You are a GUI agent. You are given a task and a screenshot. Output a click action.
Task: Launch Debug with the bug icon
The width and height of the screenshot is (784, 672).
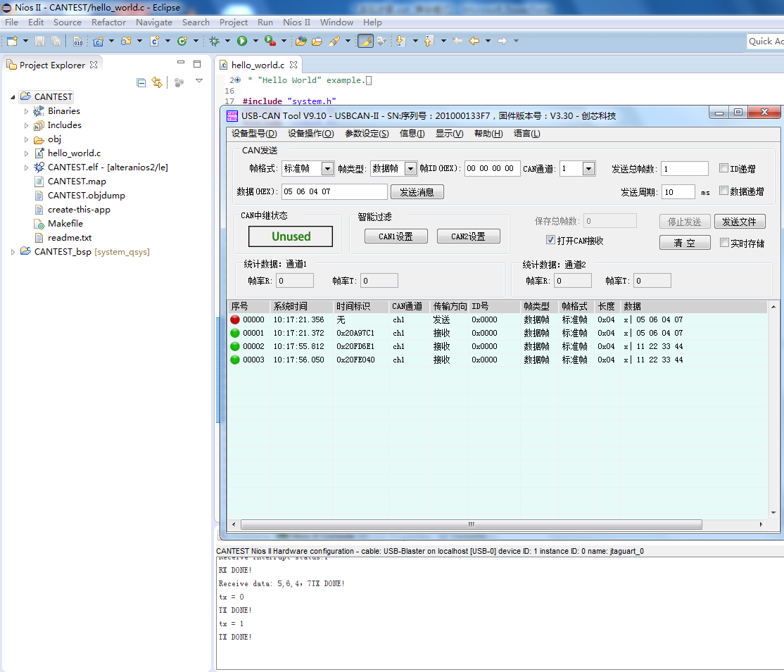(x=215, y=41)
